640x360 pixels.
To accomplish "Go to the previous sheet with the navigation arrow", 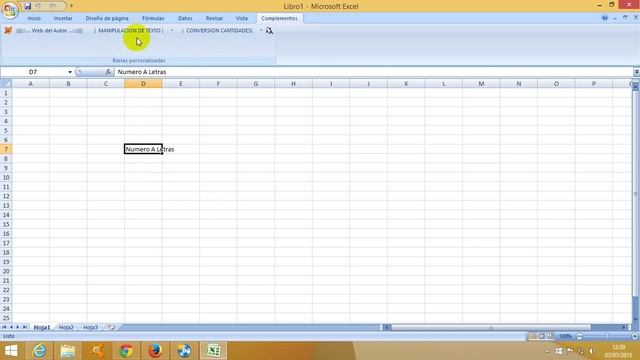I will [x=11, y=327].
